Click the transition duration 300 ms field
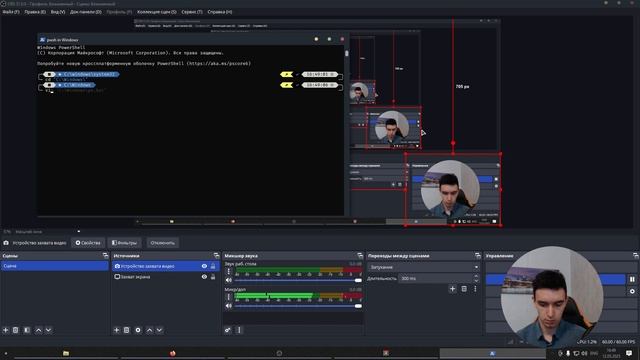This screenshot has width=640, height=360. click(435, 278)
